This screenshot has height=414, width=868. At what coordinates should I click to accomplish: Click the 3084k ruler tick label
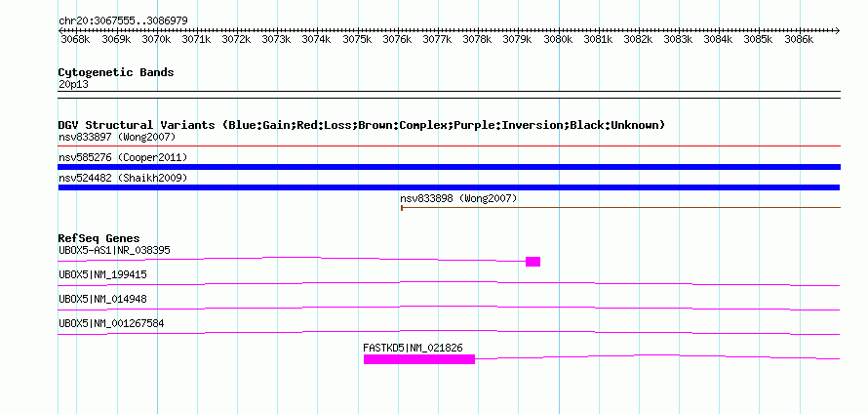[x=718, y=40]
